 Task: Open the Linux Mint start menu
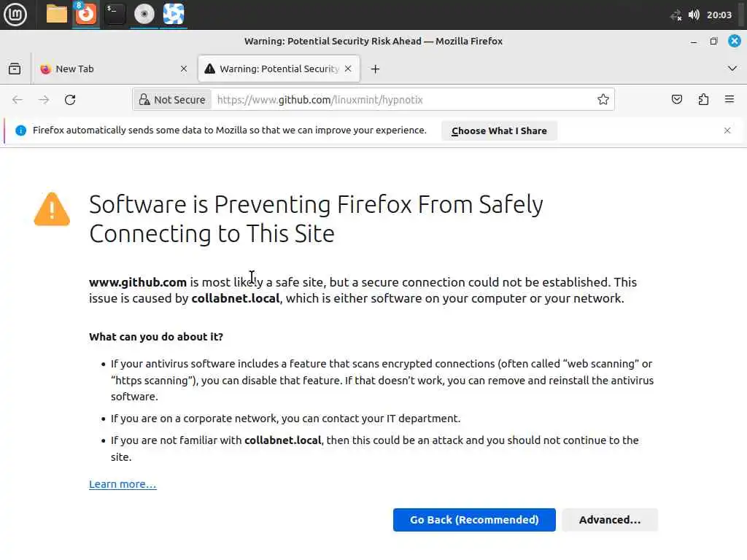pos(15,14)
